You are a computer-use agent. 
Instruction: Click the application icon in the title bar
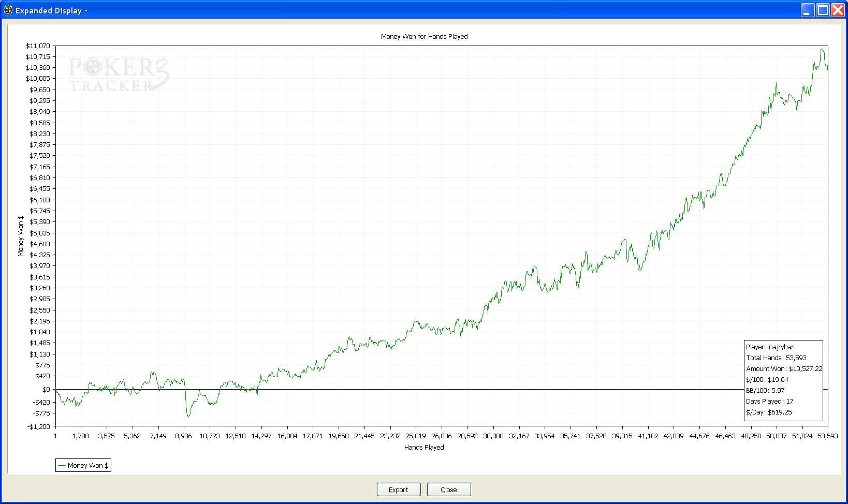(8, 10)
